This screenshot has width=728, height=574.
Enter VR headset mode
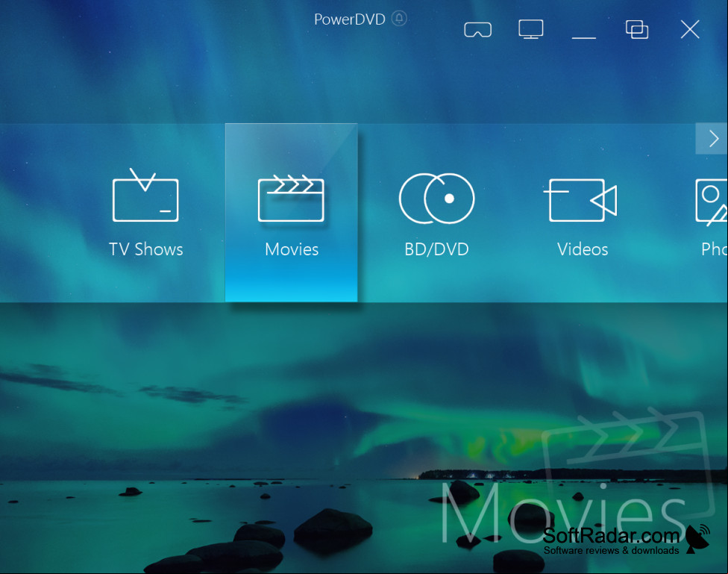pos(477,29)
